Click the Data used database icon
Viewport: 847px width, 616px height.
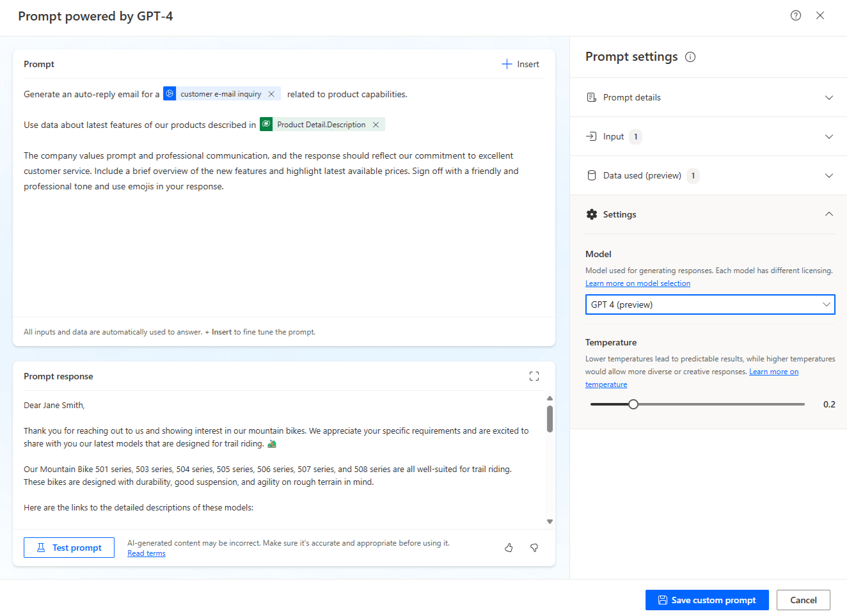(x=592, y=175)
